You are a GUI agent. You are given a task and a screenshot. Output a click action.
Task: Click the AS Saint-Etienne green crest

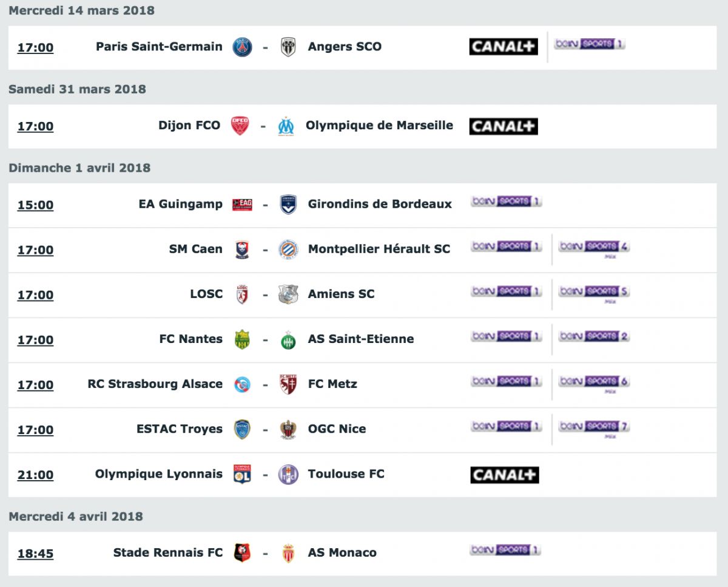[x=288, y=339]
